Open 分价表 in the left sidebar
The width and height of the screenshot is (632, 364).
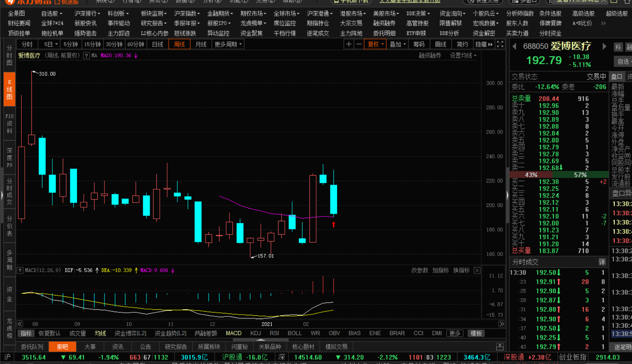[x=10, y=226]
